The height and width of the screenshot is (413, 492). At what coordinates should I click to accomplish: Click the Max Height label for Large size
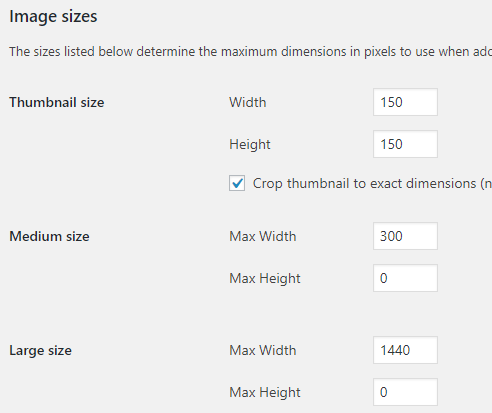265,393
